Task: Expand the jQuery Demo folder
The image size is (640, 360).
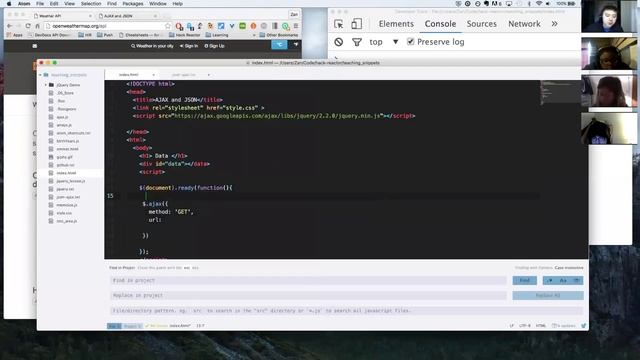Action: (x=46, y=85)
